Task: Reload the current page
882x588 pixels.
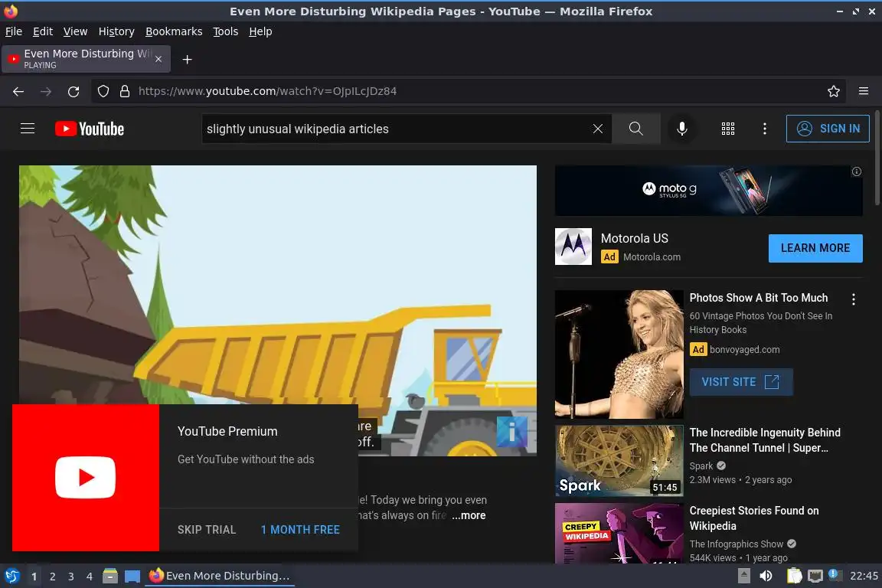Action: click(73, 91)
